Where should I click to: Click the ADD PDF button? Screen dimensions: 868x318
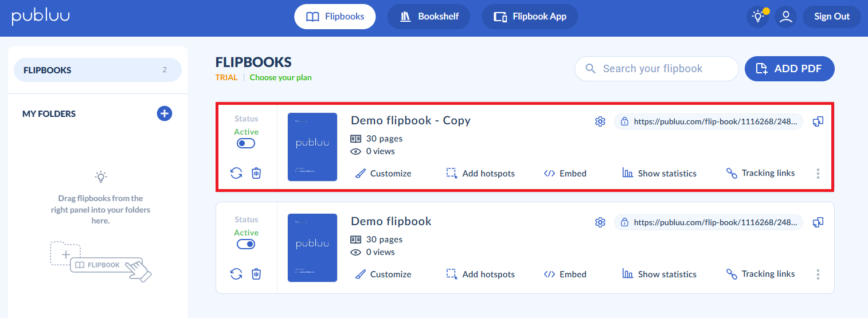tap(789, 69)
